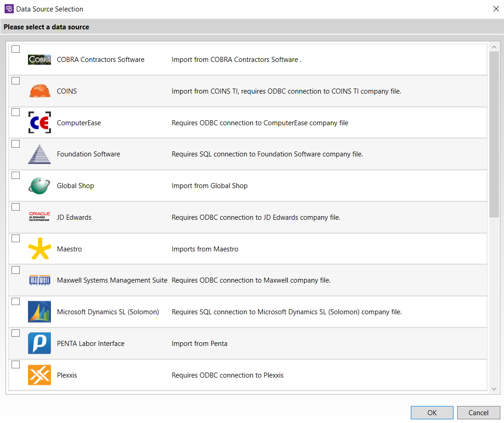
Task: Select the Maestro name label
Action: 69,249
